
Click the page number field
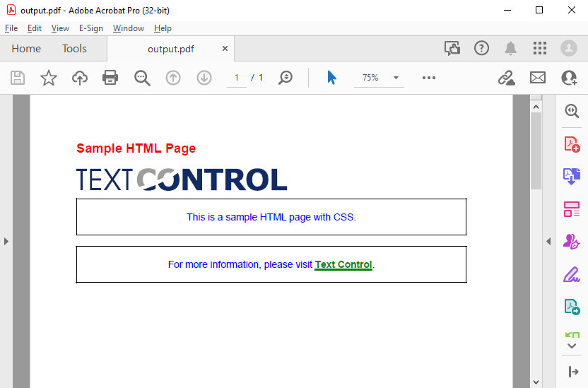237,78
